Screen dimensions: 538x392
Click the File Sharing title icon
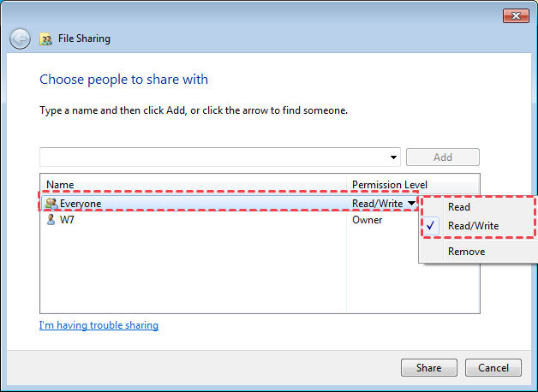point(45,39)
